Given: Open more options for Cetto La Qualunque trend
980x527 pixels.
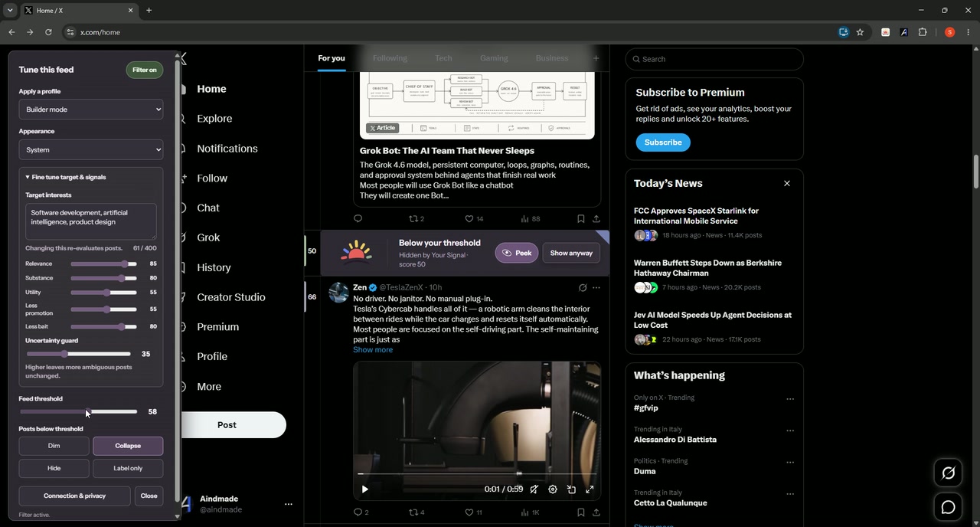Looking at the screenshot, I should coord(790,494).
